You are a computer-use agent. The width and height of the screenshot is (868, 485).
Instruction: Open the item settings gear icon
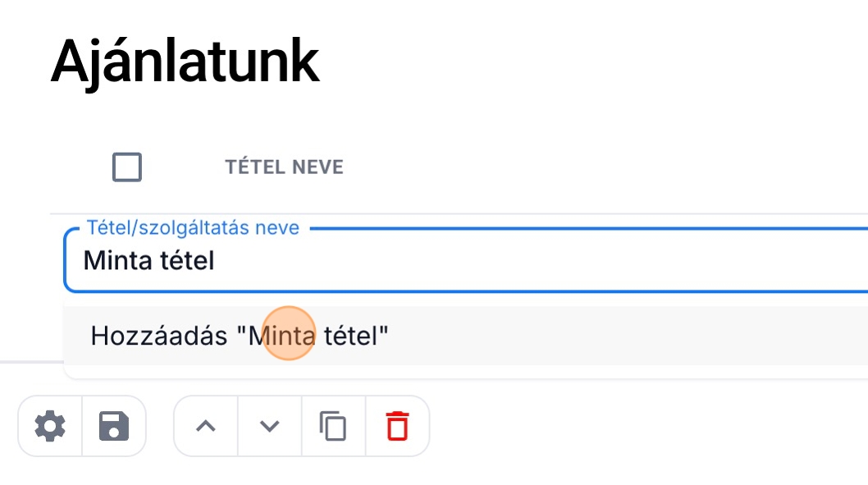click(x=50, y=426)
